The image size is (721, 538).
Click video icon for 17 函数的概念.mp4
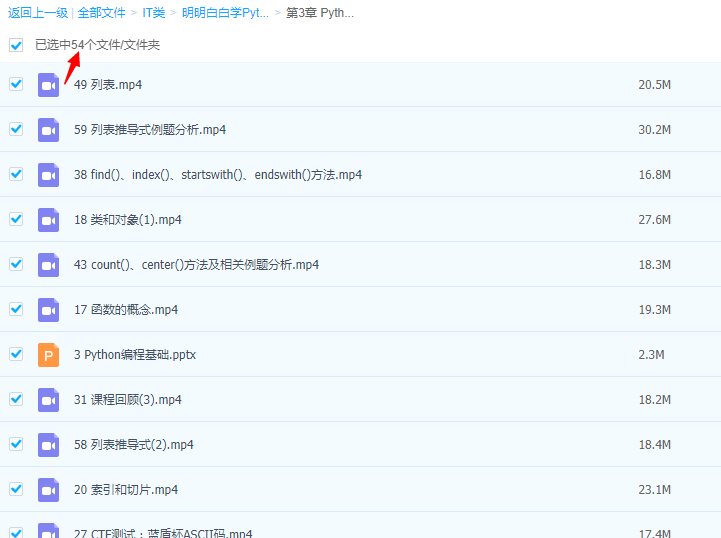point(49,310)
